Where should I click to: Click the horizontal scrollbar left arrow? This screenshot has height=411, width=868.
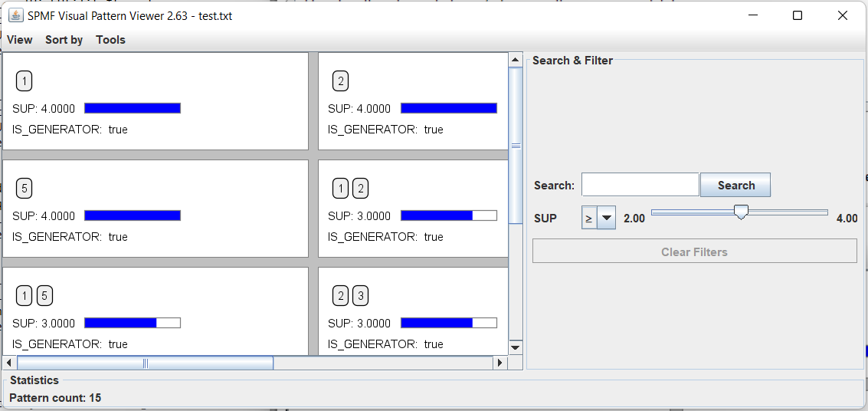[10, 363]
